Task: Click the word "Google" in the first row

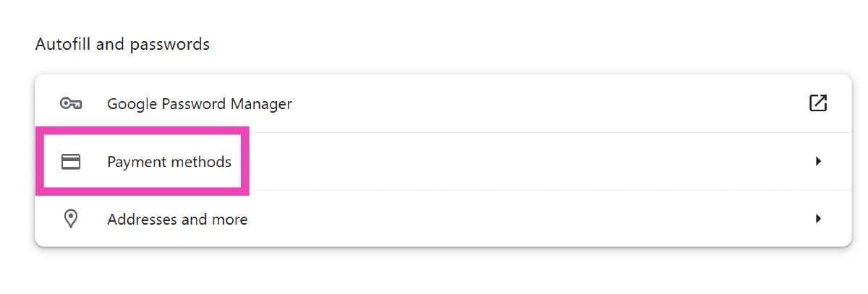Action: (131, 103)
